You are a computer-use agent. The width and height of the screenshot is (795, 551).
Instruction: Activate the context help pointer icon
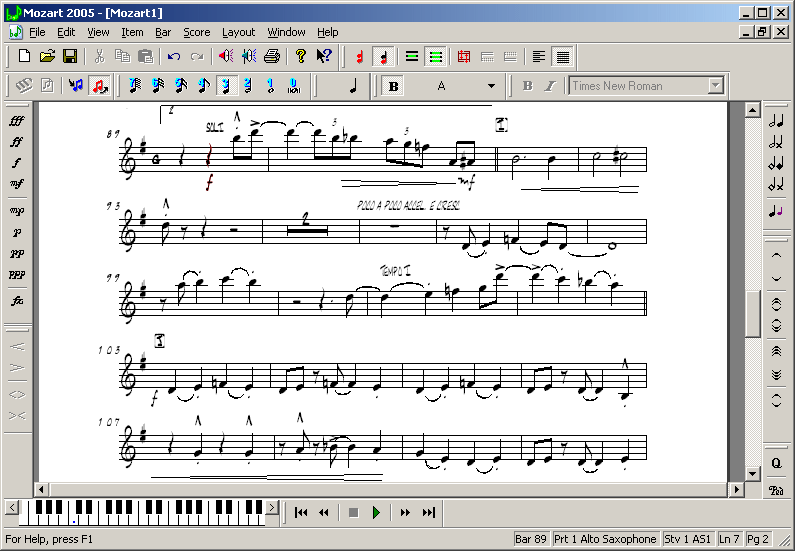[x=323, y=56]
